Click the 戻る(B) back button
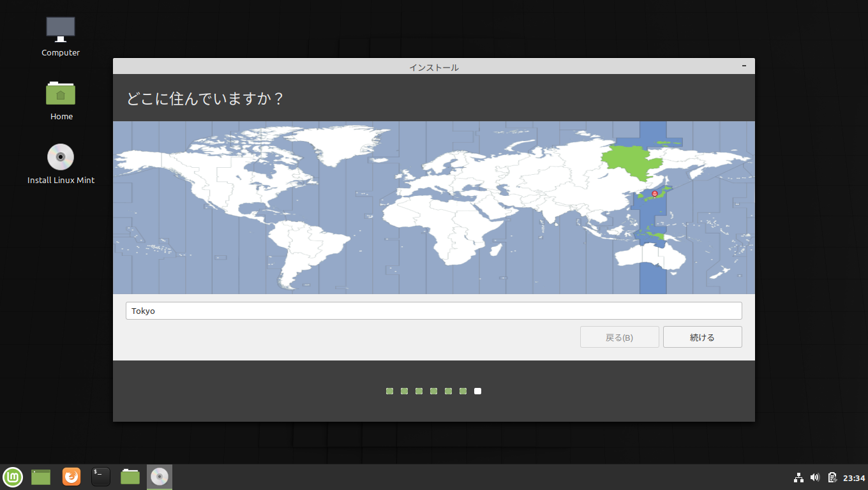This screenshot has width=868, height=490. point(619,337)
